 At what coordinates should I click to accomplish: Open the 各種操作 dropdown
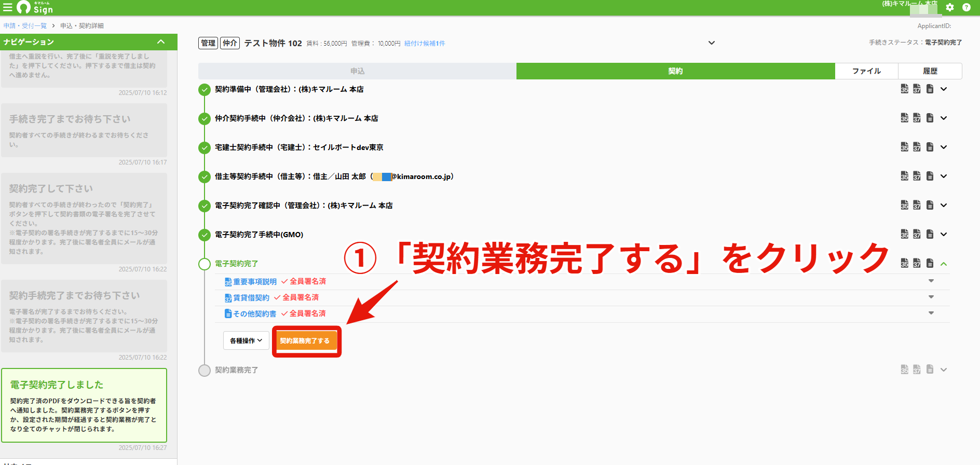coord(246,340)
